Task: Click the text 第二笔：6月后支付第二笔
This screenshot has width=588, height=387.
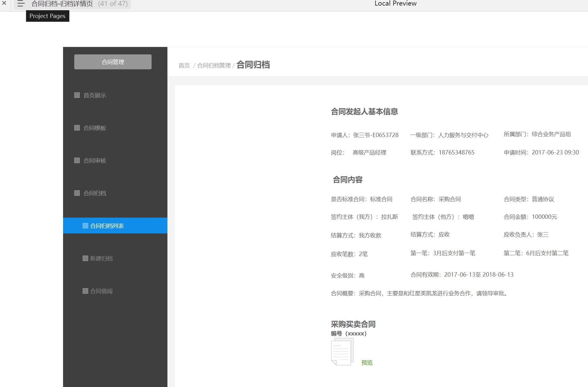Action: (x=536, y=253)
